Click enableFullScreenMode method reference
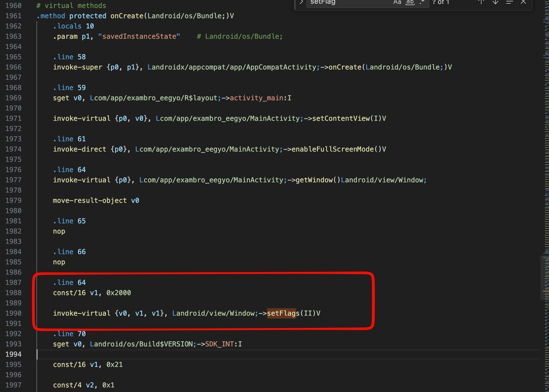Screen dimensions: 549x392 click(332, 149)
